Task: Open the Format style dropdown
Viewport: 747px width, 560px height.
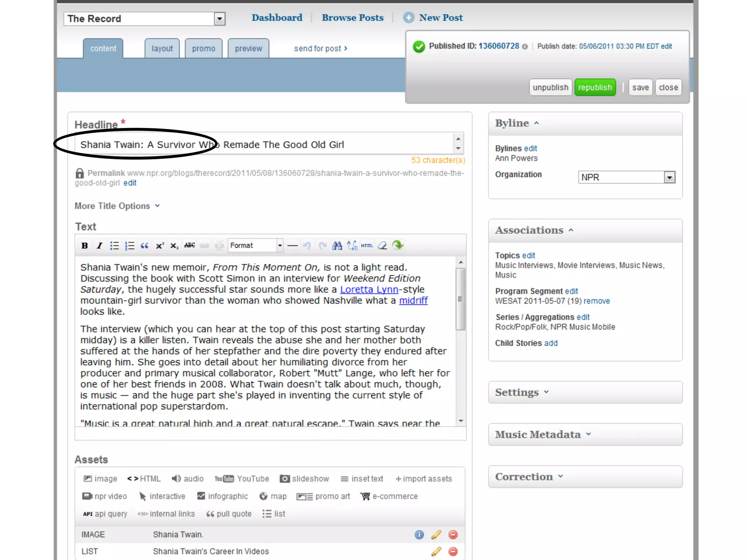Action: click(x=280, y=245)
